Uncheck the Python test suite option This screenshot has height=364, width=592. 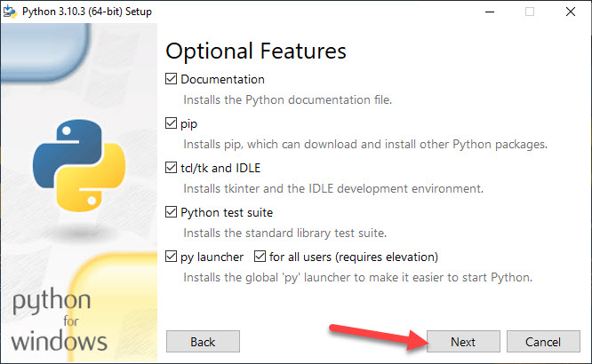click(x=172, y=212)
